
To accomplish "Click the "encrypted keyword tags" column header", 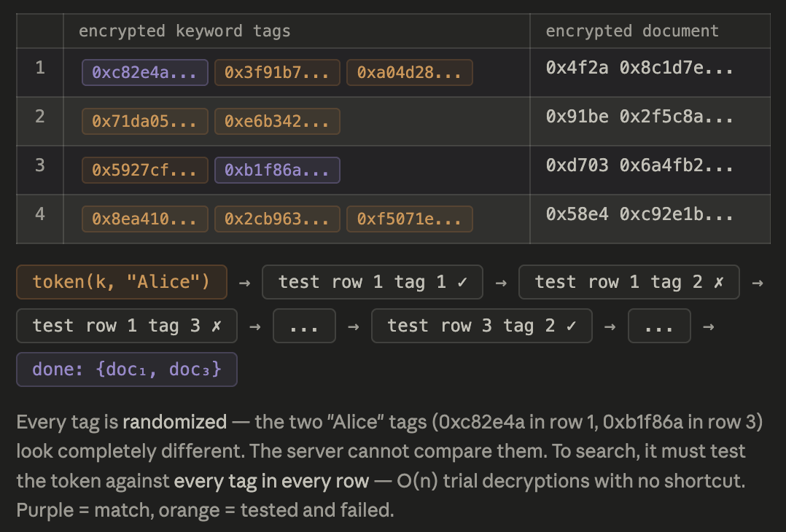I will (184, 31).
